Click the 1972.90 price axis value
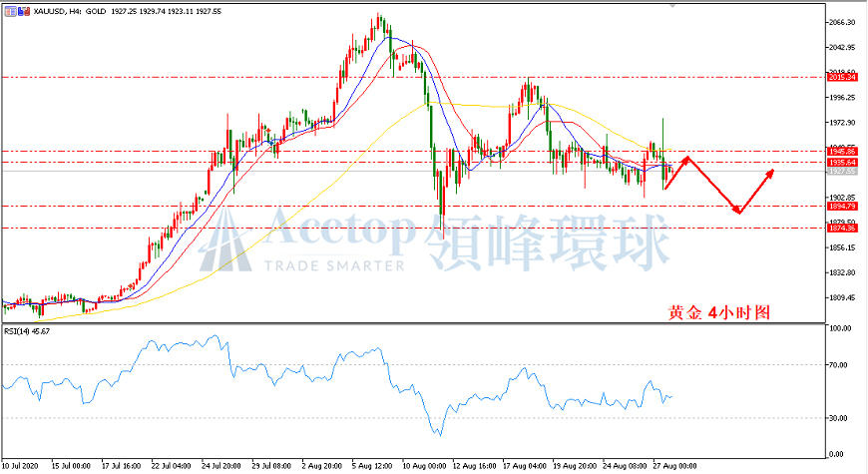The height and width of the screenshot is (474, 868). click(842, 123)
